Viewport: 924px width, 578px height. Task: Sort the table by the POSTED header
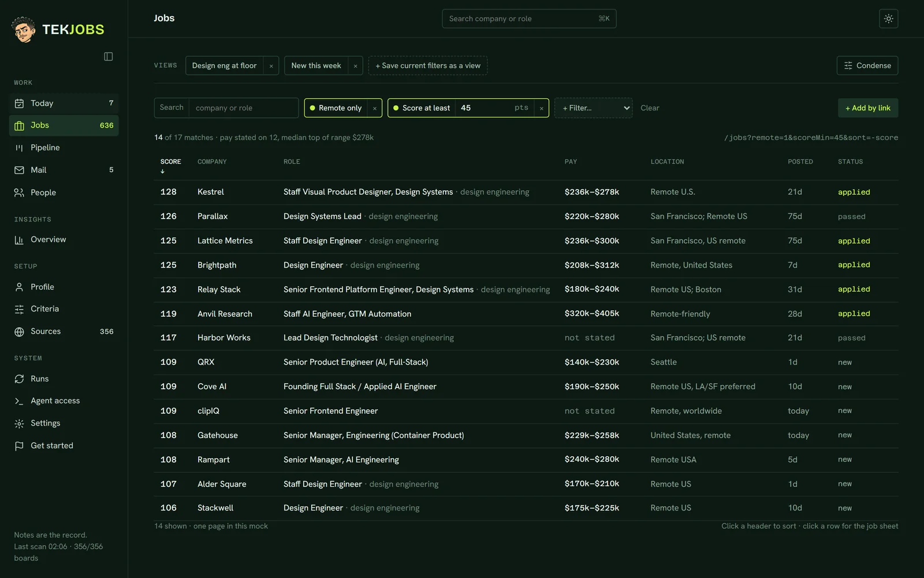pyautogui.click(x=800, y=162)
